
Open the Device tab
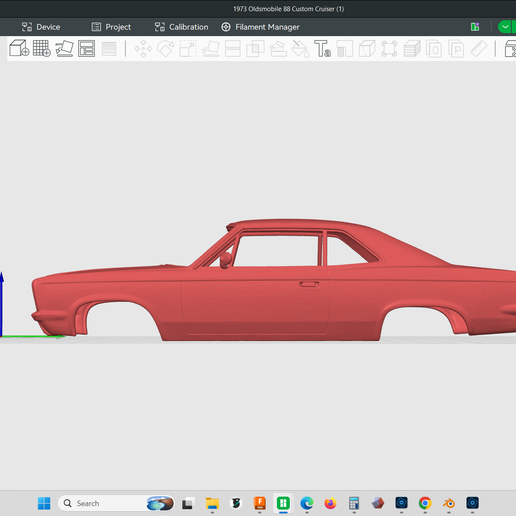pos(41,27)
